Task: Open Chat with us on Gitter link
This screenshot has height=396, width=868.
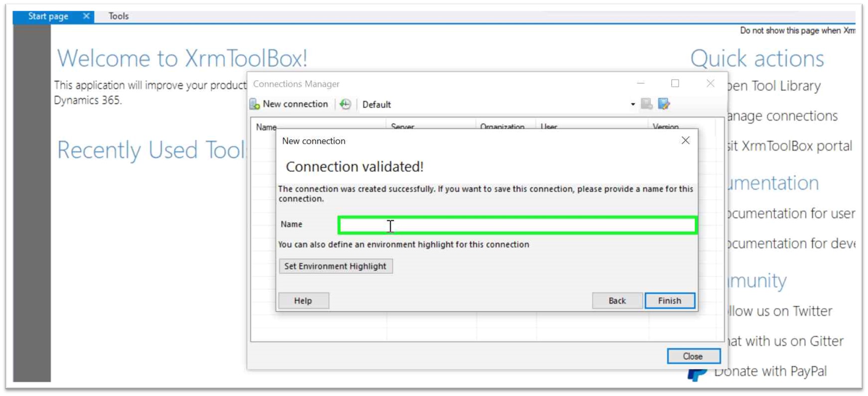Action: coord(786,341)
